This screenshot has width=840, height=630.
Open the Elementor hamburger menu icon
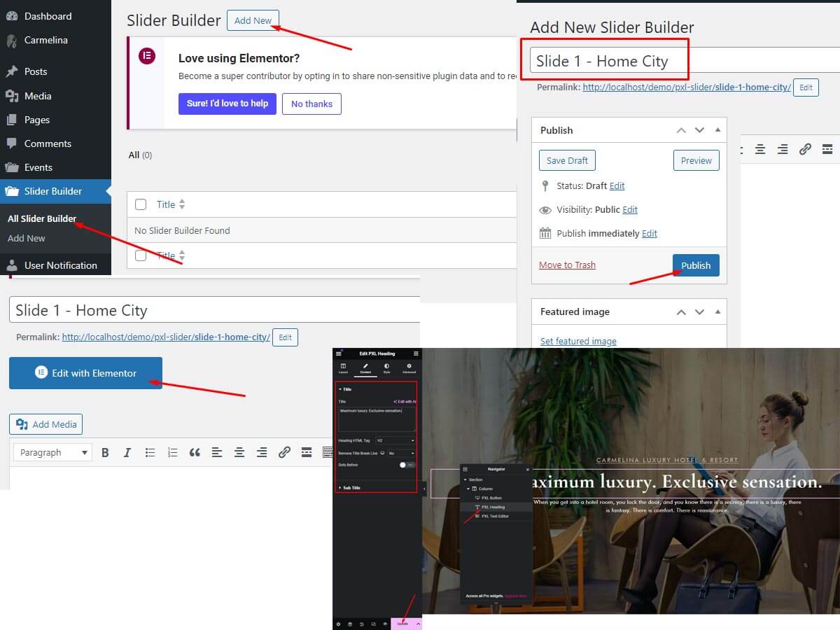coord(339,354)
